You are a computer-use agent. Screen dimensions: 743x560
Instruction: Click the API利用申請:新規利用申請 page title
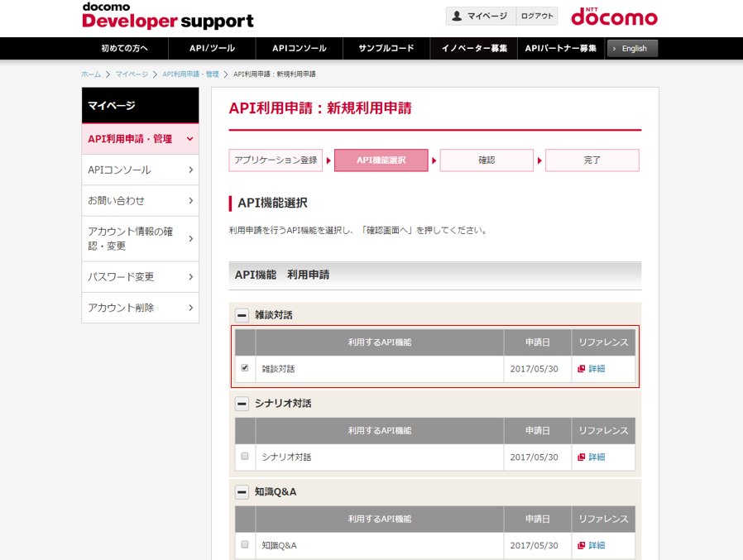[320, 108]
